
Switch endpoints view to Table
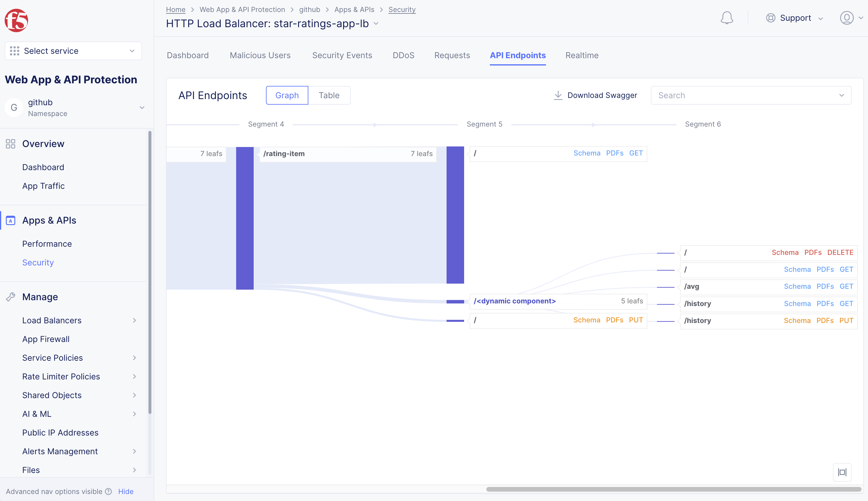click(x=328, y=95)
